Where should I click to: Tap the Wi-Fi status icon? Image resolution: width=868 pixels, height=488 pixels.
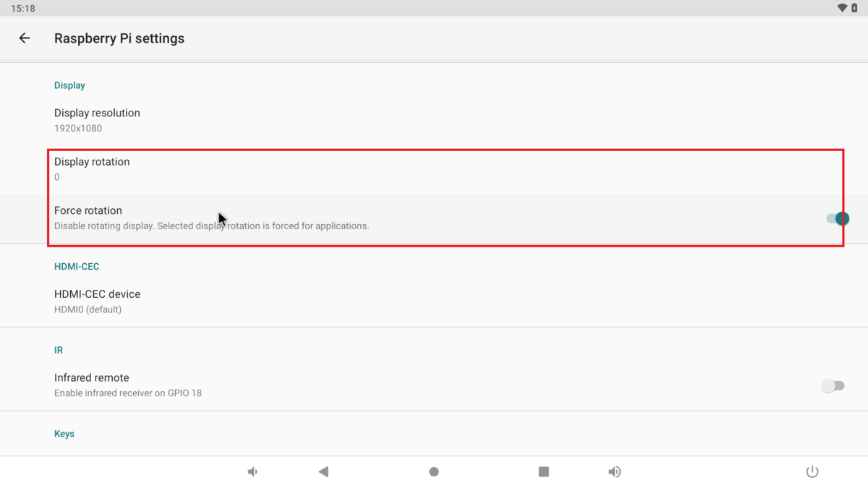(x=842, y=8)
